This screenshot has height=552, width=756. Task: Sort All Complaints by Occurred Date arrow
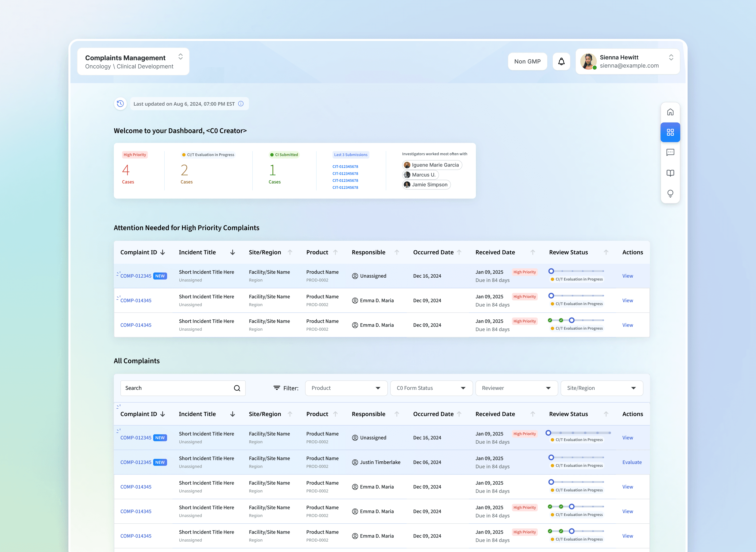[459, 414]
